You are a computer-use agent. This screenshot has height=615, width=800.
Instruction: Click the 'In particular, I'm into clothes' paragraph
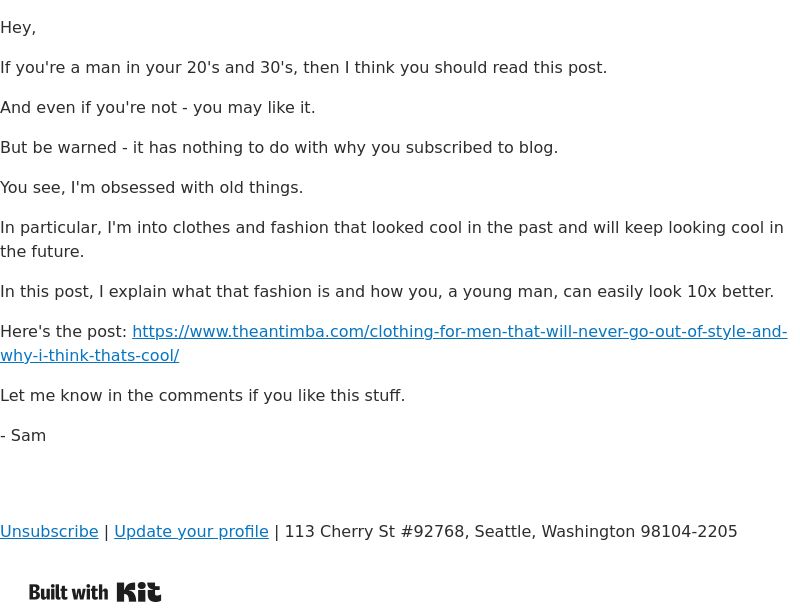pos(392,239)
